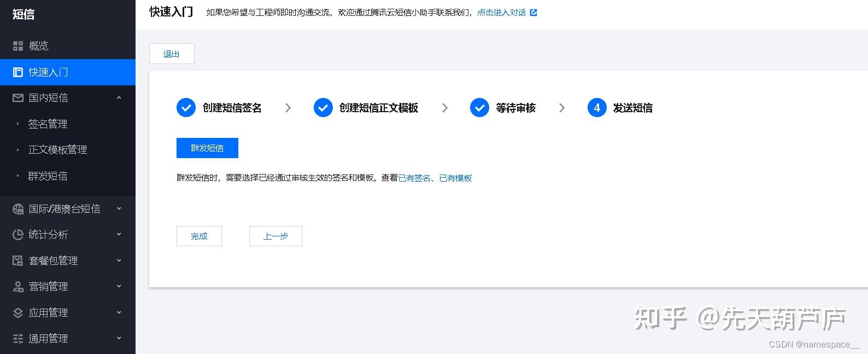
Task: Expand the 营销管理 menu arrow
Action: pos(119,287)
